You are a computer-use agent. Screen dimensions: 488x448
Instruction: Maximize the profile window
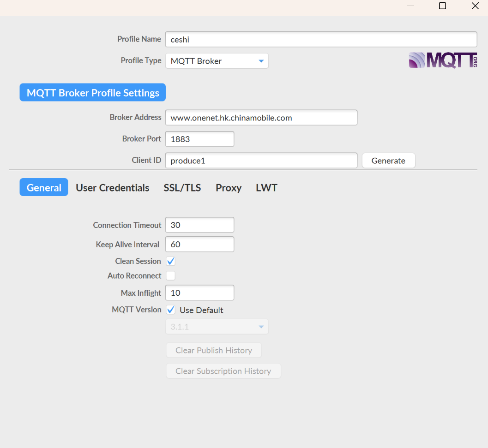[x=442, y=6]
